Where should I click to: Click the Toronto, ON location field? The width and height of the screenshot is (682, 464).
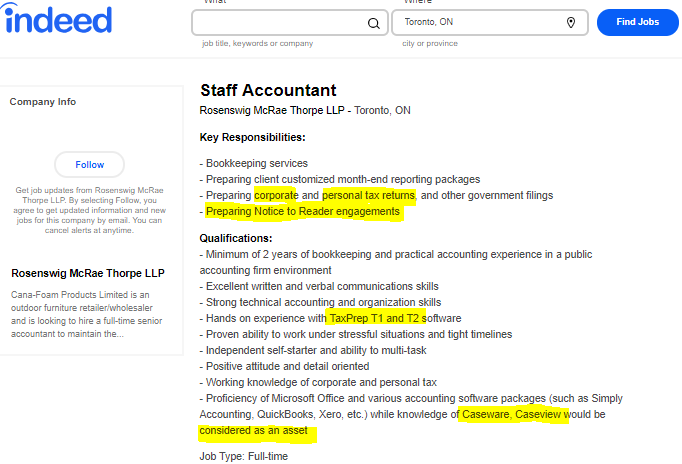(x=480, y=22)
